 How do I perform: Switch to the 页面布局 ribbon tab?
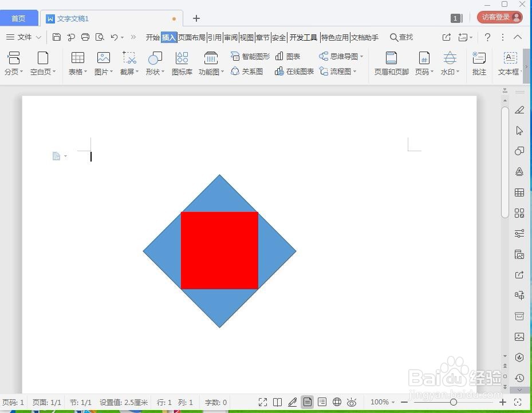192,37
